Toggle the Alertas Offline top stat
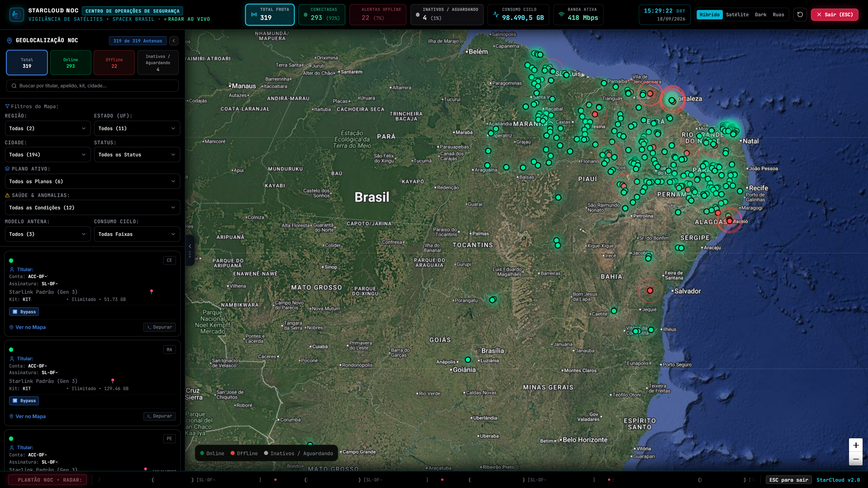 pos(378,14)
